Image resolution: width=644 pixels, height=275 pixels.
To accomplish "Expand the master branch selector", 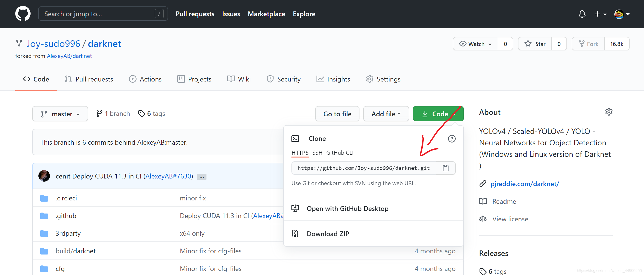I will [60, 114].
